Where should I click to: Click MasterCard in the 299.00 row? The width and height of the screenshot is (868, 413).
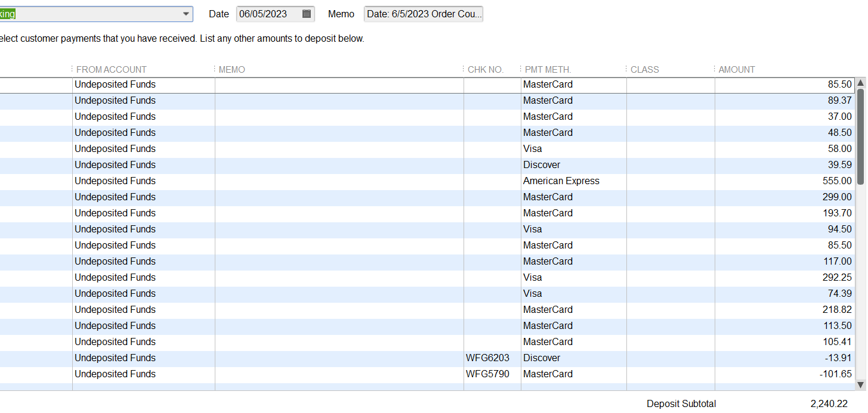[x=548, y=197]
